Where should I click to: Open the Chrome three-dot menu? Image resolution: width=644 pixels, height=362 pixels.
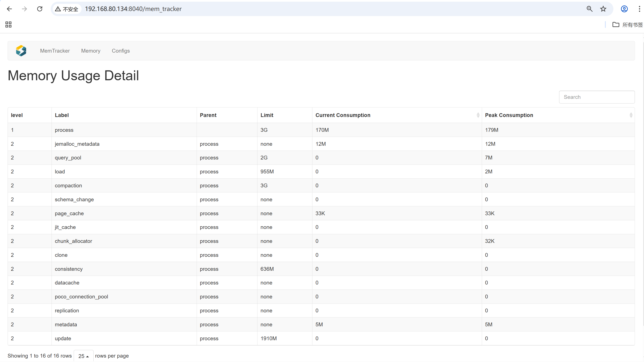639,9
